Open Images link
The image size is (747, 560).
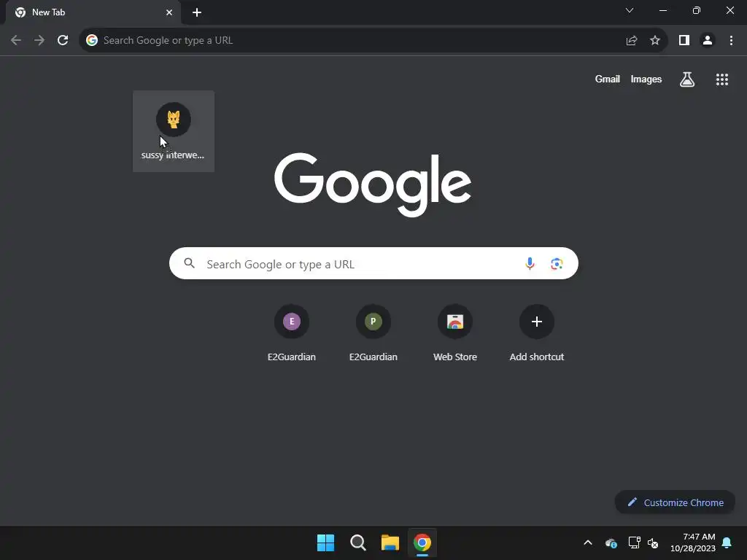click(x=646, y=79)
